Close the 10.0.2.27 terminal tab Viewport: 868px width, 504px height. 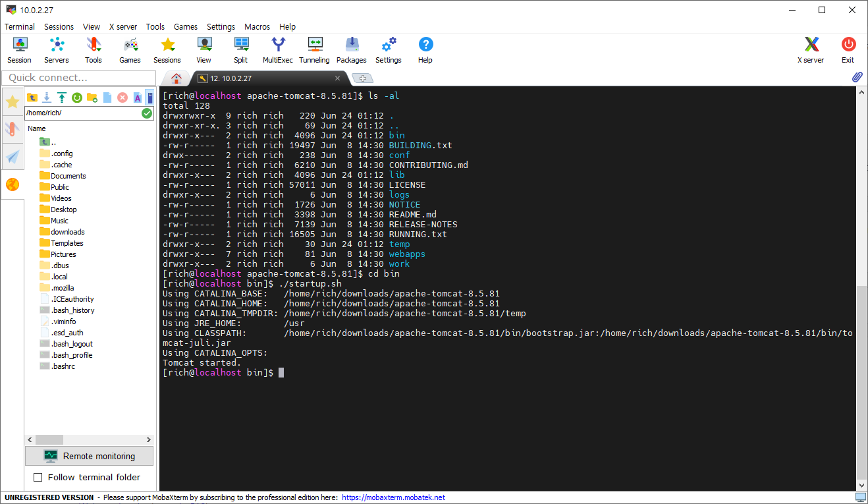pyautogui.click(x=338, y=78)
